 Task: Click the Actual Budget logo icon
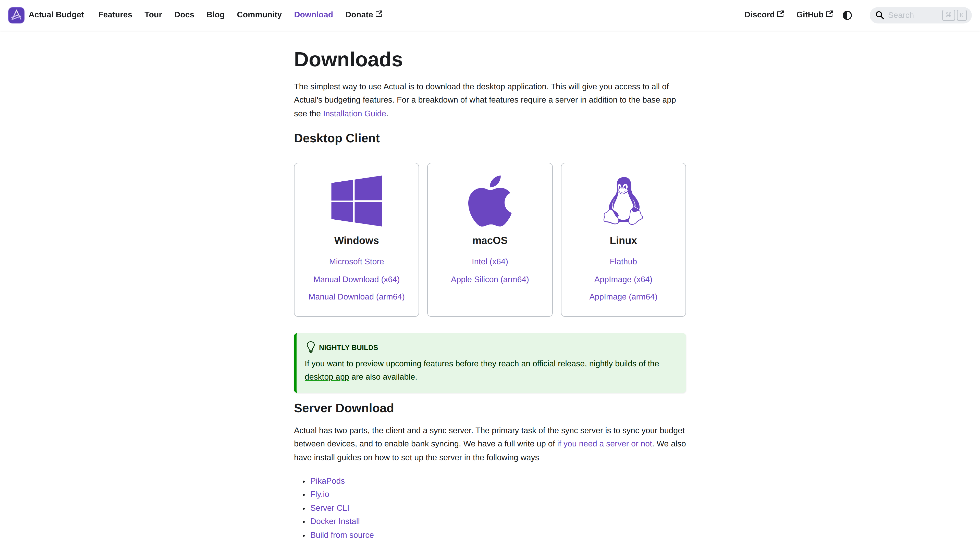(16, 15)
